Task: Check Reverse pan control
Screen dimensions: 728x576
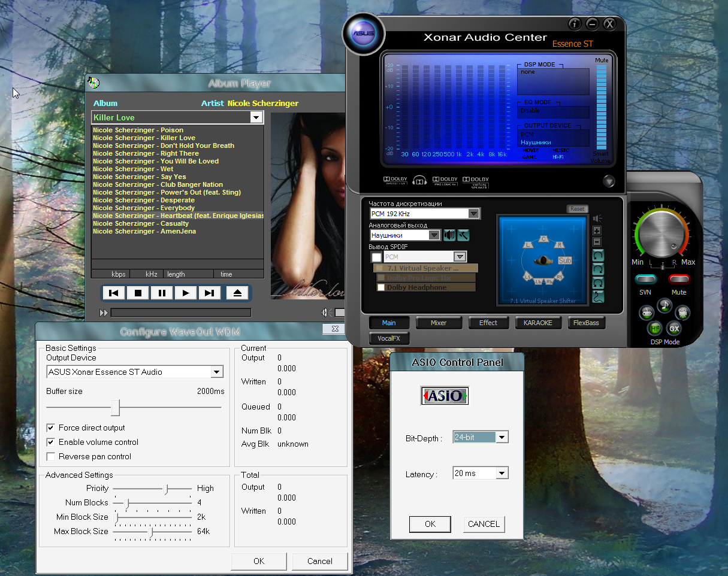Action: click(51, 456)
